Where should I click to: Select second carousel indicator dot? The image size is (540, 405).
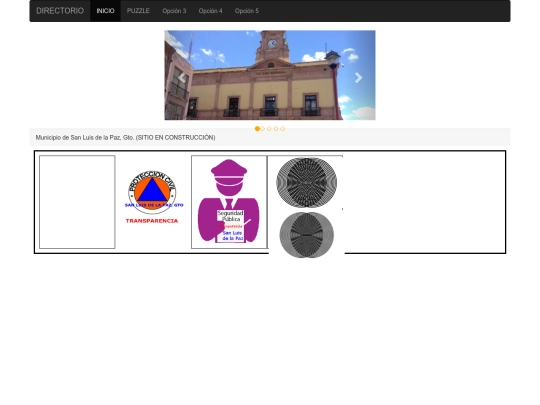tap(263, 128)
